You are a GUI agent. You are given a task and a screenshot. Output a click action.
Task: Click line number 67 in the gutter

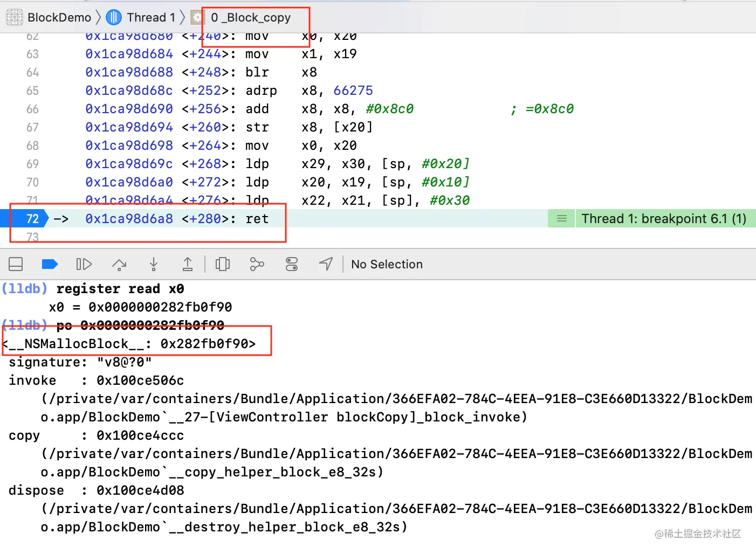pyautogui.click(x=32, y=127)
